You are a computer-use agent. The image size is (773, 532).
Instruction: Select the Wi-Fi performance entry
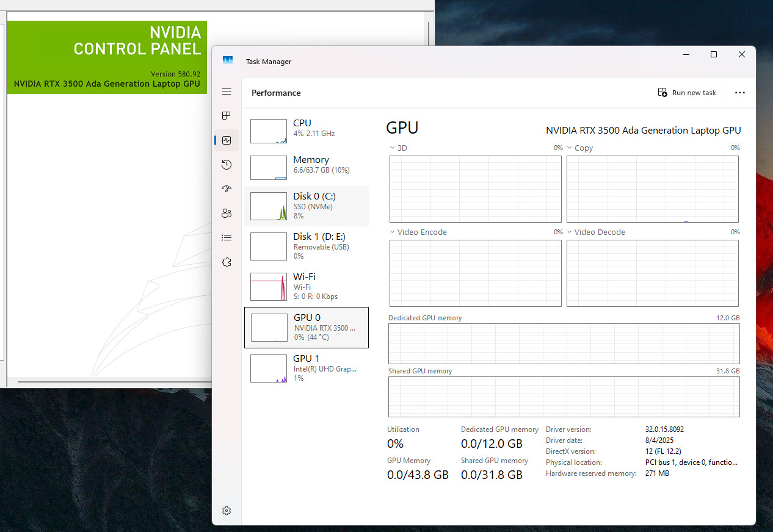pos(307,286)
